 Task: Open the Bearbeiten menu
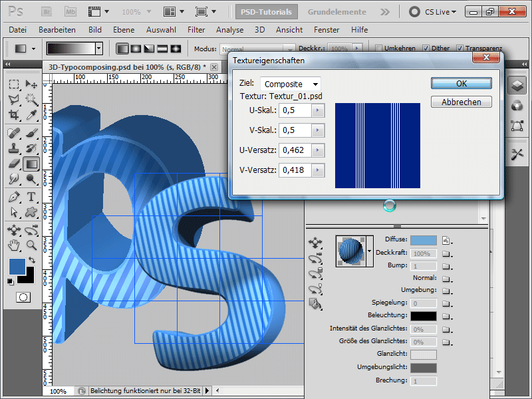pyautogui.click(x=57, y=30)
